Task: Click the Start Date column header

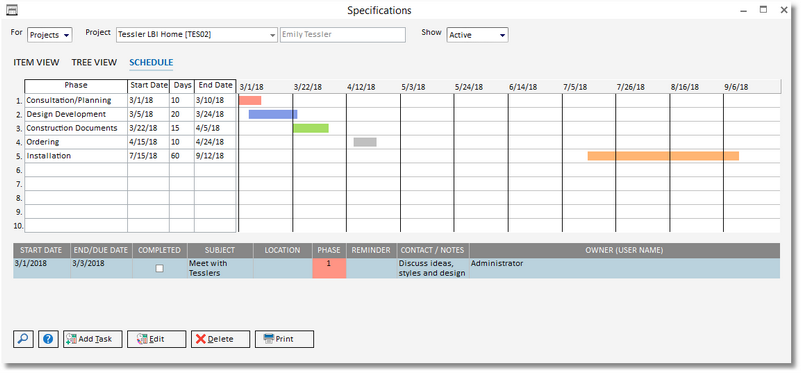Action: pos(148,86)
